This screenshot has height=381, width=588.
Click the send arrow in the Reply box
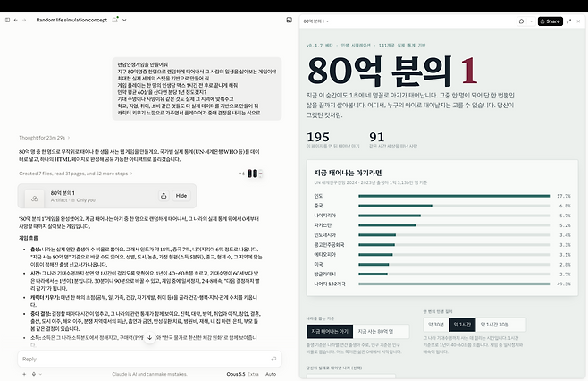pyautogui.click(x=273, y=360)
